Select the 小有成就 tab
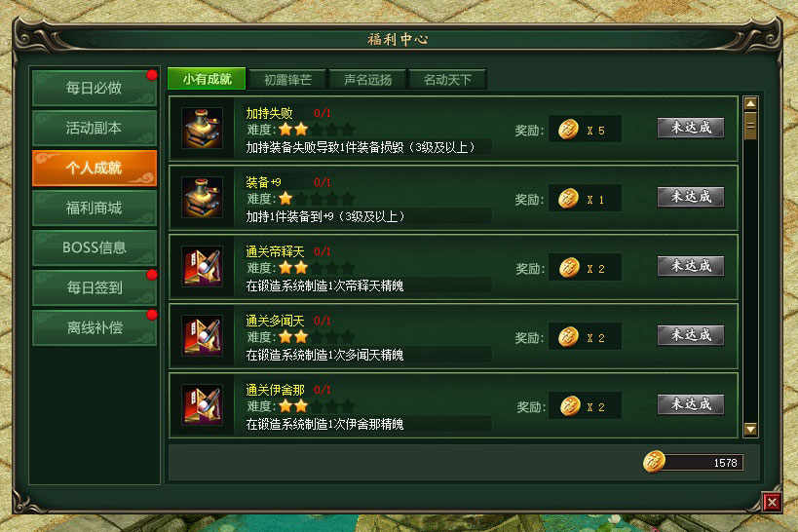Image resolution: width=798 pixels, height=532 pixels. [x=207, y=79]
